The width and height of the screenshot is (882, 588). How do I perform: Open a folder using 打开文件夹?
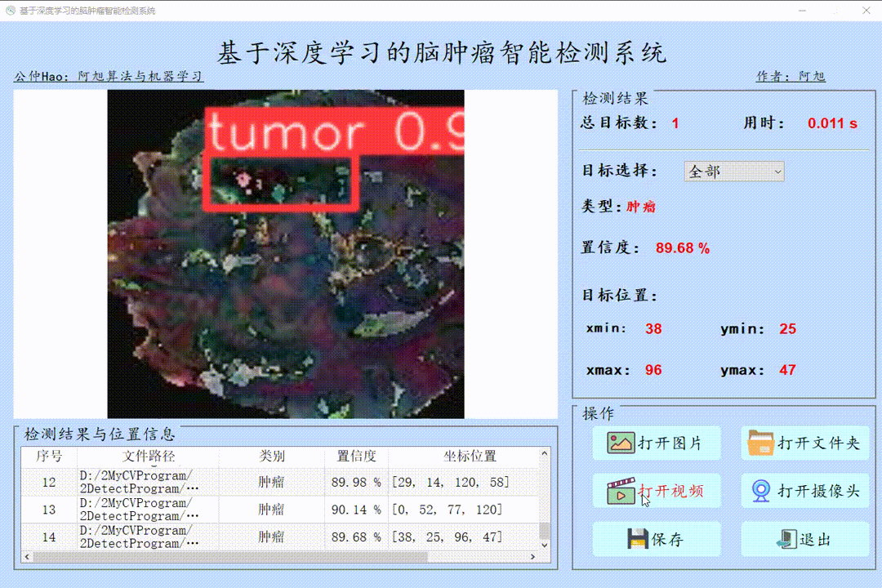click(x=804, y=442)
